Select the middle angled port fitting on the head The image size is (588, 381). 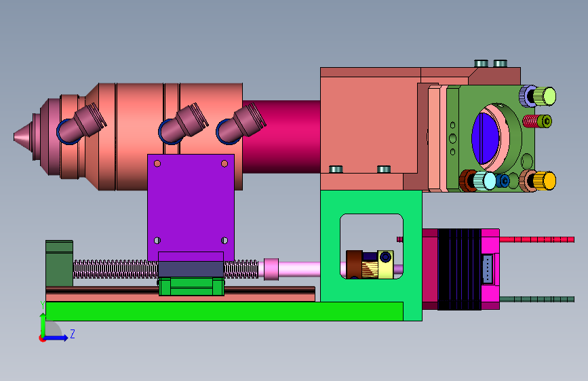(183, 124)
